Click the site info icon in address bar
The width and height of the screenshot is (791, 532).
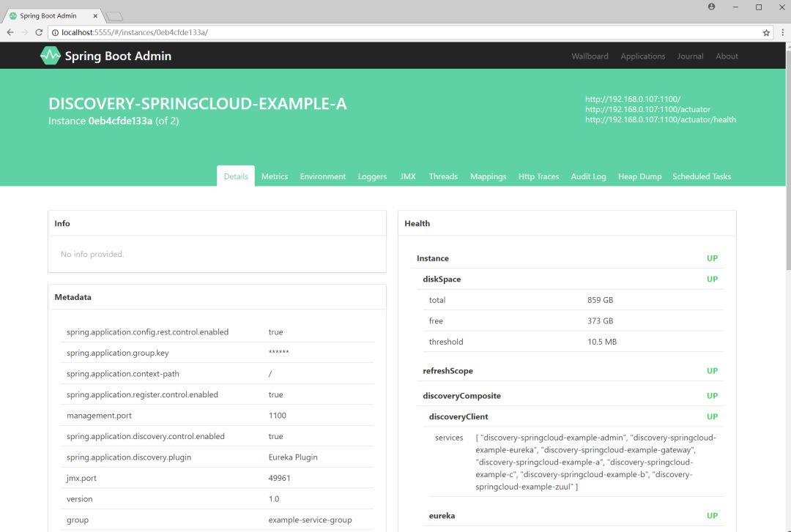tap(55, 33)
